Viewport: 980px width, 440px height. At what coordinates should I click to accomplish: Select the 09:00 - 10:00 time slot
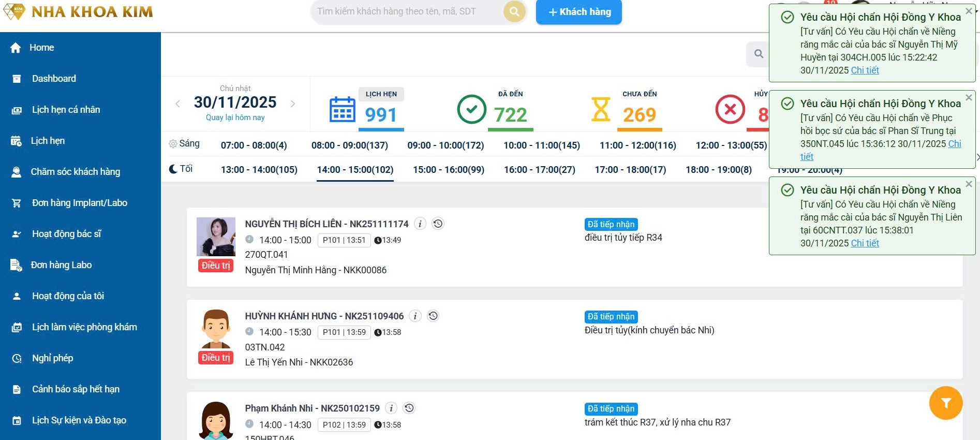[446, 145]
